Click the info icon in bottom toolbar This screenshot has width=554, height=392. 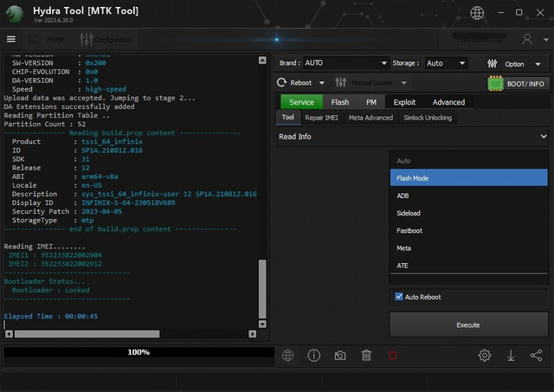click(313, 356)
